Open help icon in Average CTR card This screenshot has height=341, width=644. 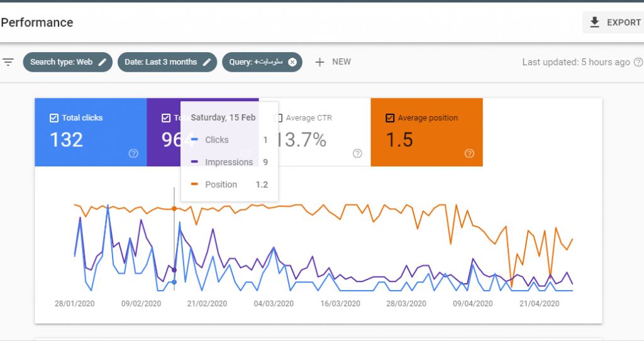[x=357, y=153]
